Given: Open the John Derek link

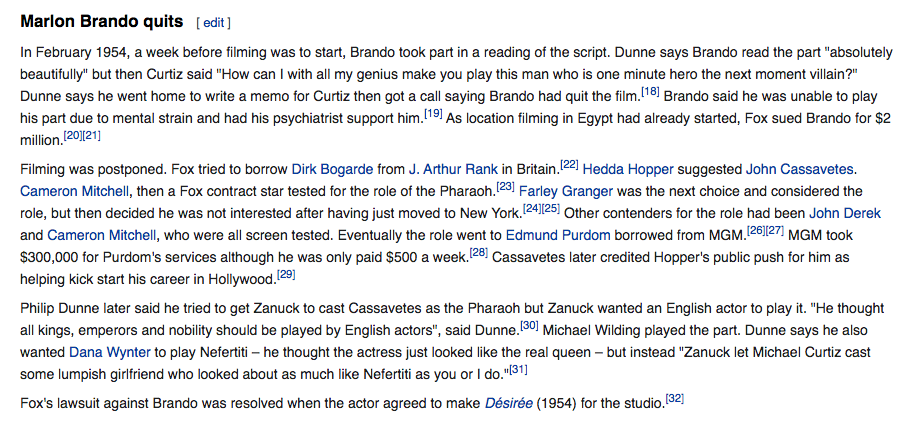Looking at the screenshot, I should point(844,214).
